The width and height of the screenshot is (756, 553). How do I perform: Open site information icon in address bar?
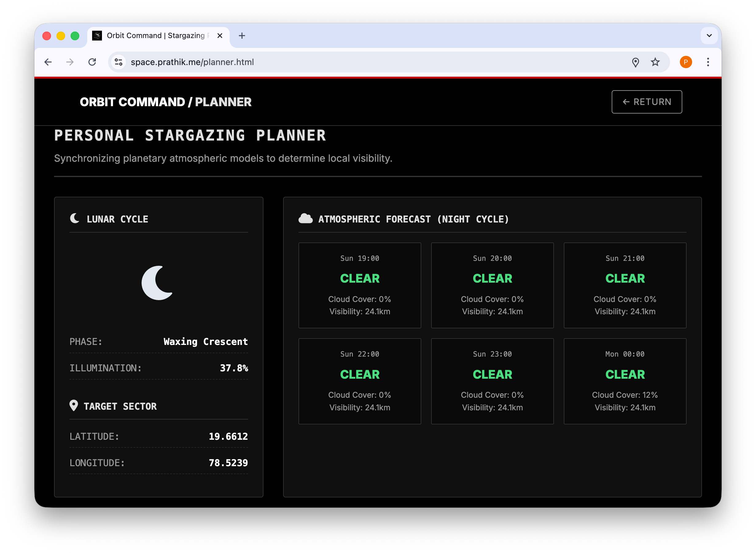(x=119, y=62)
